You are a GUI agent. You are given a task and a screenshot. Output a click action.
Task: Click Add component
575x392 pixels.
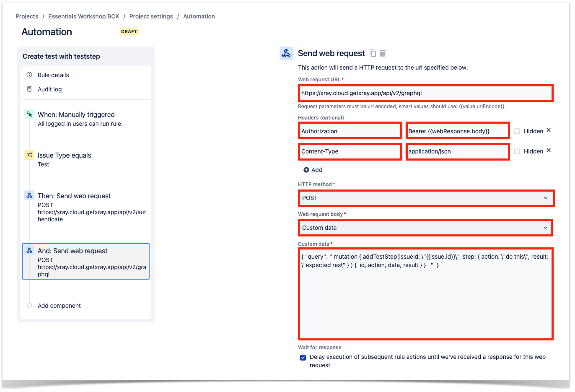click(x=59, y=306)
